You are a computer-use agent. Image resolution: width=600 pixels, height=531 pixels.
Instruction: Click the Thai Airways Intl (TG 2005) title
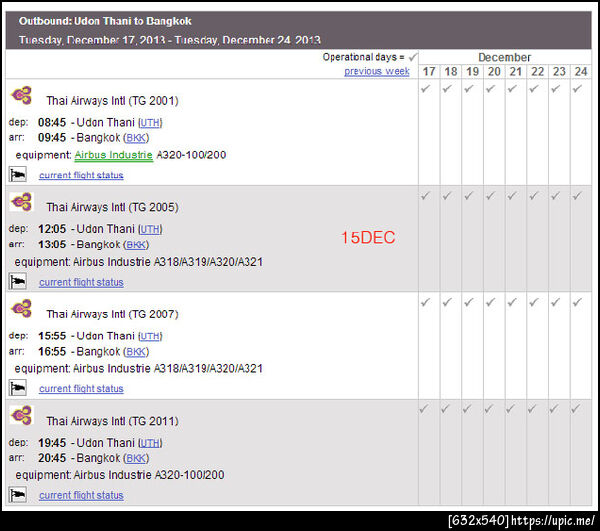click(112, 208)
